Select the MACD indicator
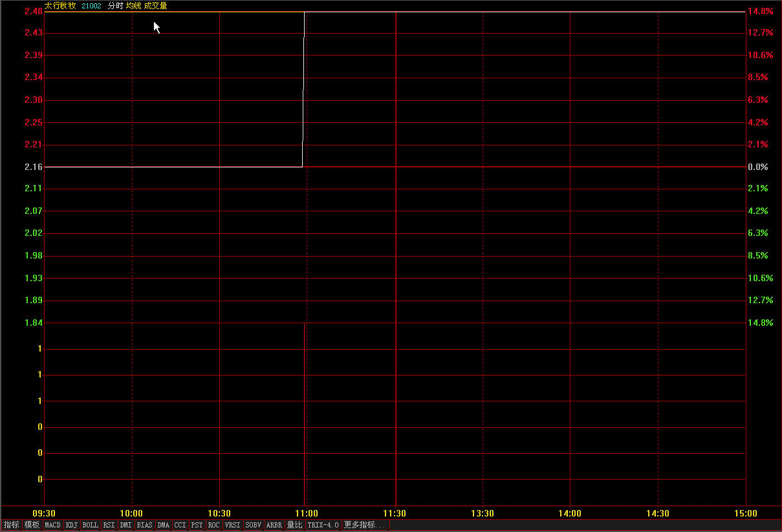782x532 pixels. pos(52,525)
